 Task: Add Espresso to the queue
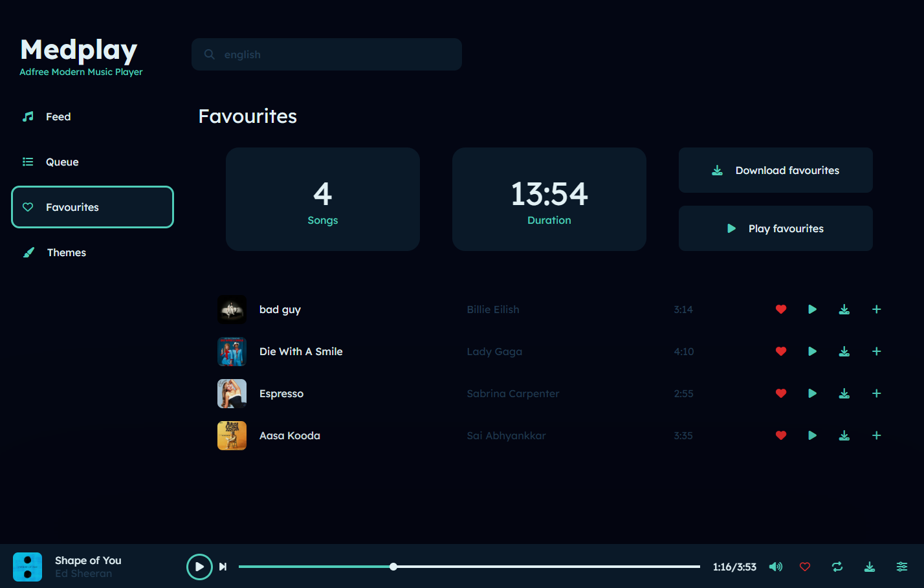tap(877, 393)
